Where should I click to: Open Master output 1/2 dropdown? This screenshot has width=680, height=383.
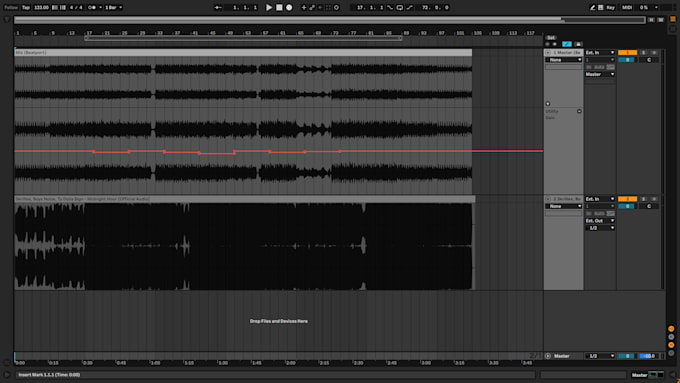coord(600,356)
